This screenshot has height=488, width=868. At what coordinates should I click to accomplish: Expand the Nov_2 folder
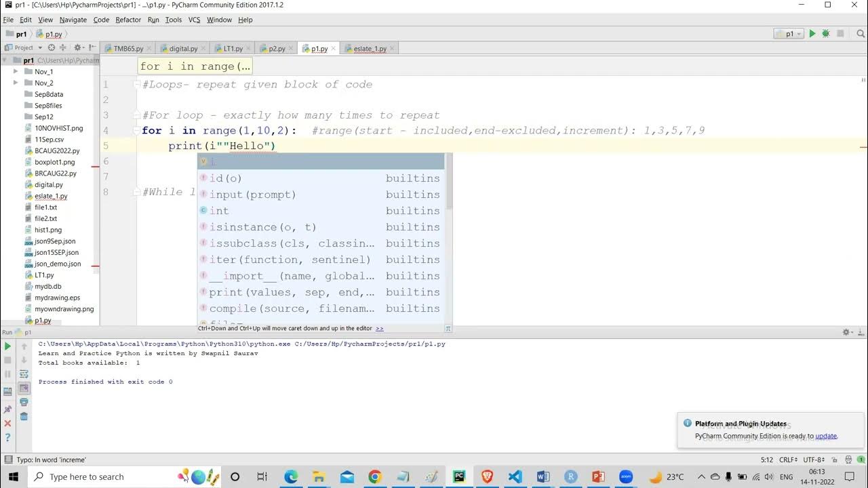point(16,83)
